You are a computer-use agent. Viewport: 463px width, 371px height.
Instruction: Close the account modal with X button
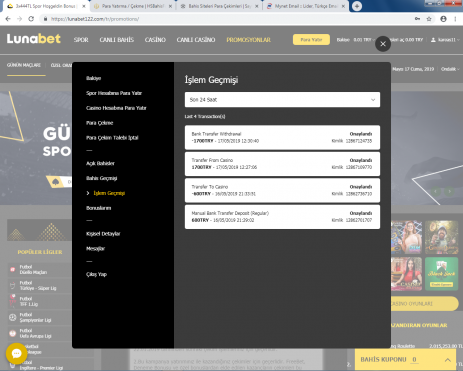pos(383,44)
